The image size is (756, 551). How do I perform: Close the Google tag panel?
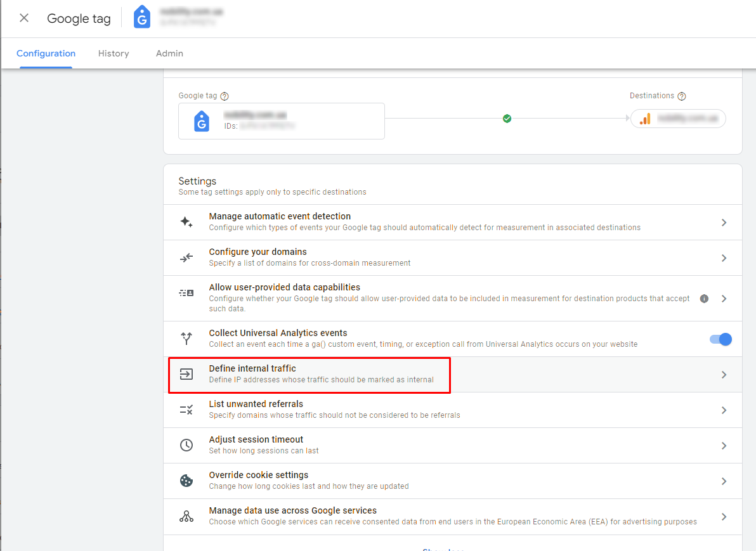click(23, 18)
